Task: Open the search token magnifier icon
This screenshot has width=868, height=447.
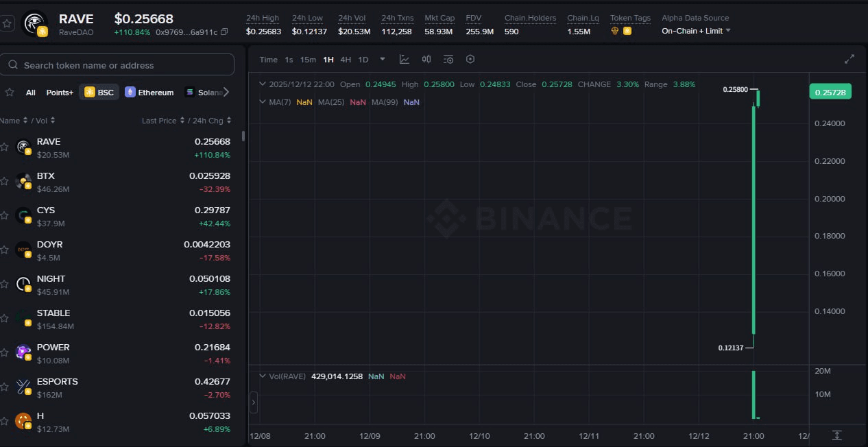Action: click(x=12, y=64)
